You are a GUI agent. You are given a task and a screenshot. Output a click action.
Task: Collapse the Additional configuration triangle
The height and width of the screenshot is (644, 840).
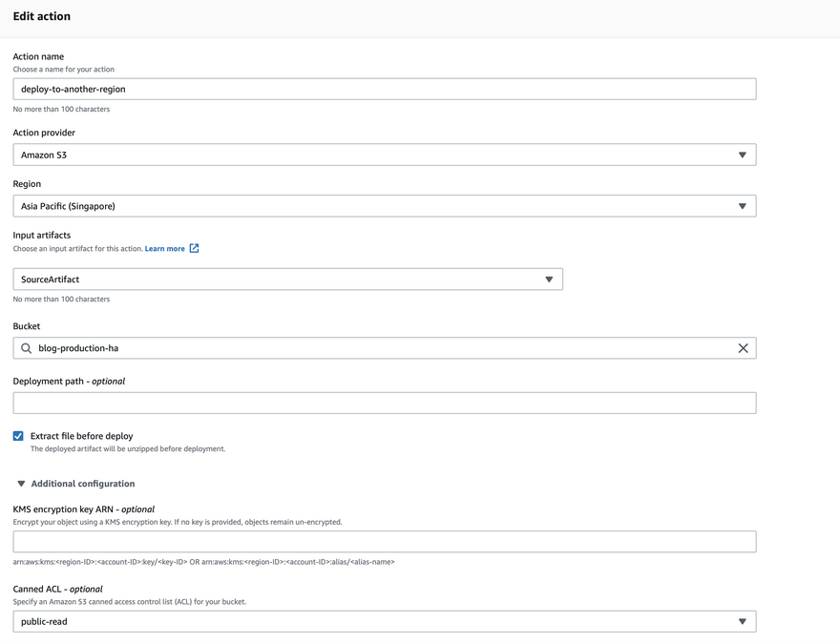click(21, 484)
